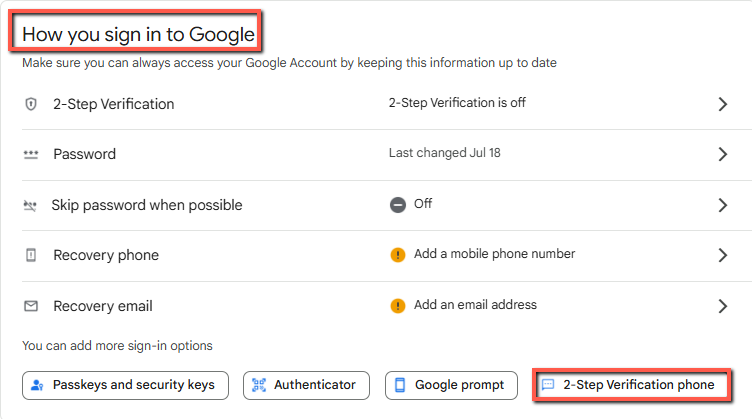Click the 2-Step Verification phone button
752x419 pixels.
(631, 385)
